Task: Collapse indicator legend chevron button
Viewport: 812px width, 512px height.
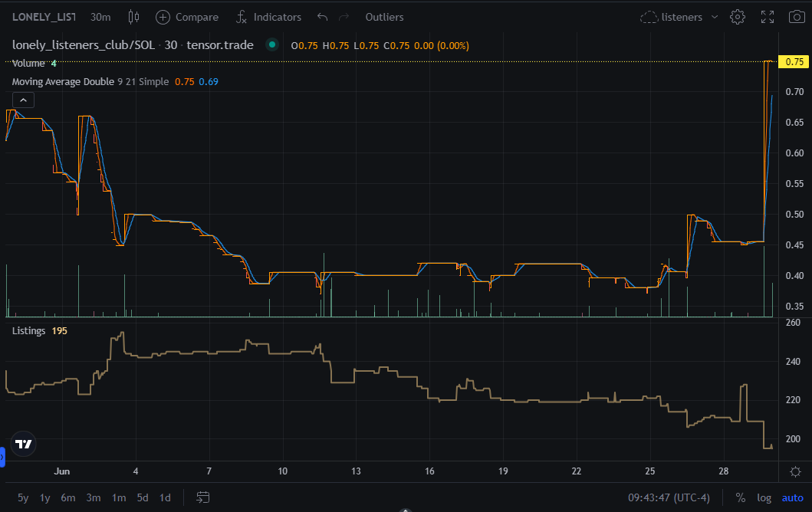Action: coord(23,100)
